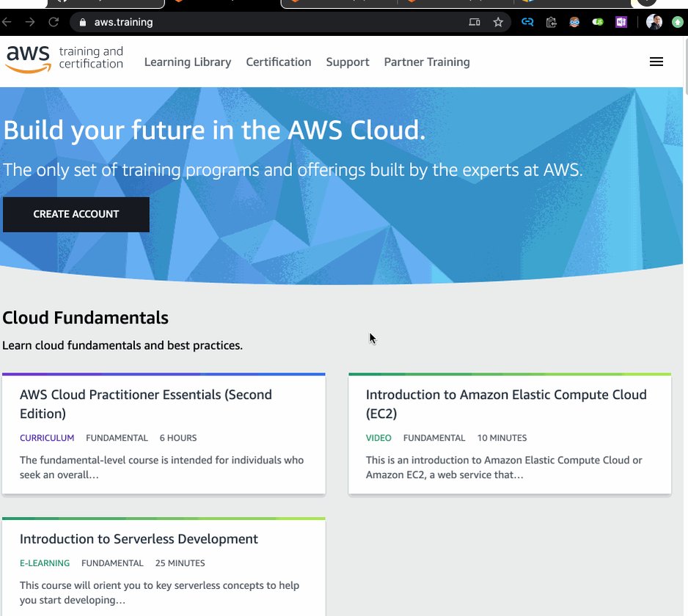
Task: View site security info via lock icon
Action: (x=82, y=23)
